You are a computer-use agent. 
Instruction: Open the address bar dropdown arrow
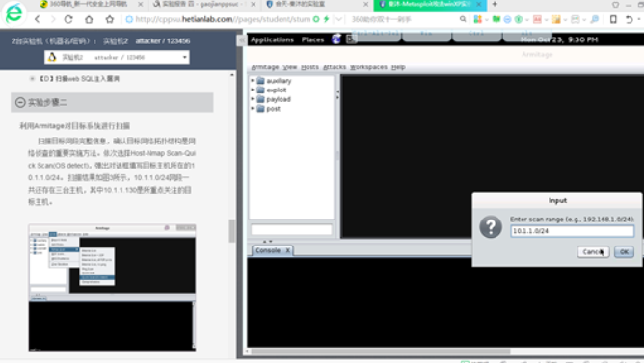point(338,19)
